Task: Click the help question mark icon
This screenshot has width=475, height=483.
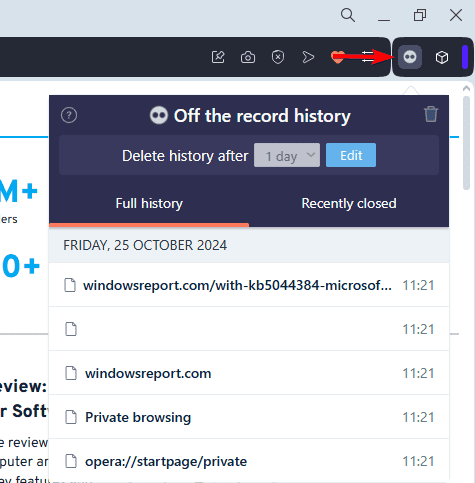Action: pyautogui.click(x=69, y=115)
